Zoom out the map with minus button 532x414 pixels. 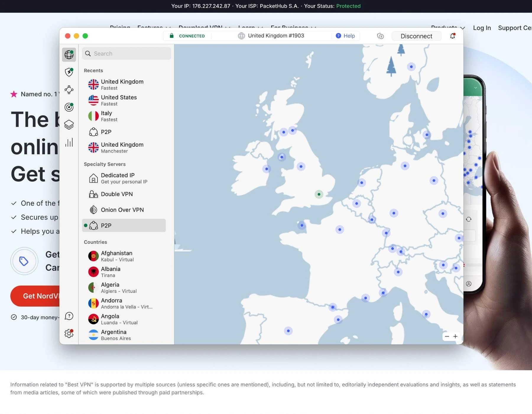447,337
